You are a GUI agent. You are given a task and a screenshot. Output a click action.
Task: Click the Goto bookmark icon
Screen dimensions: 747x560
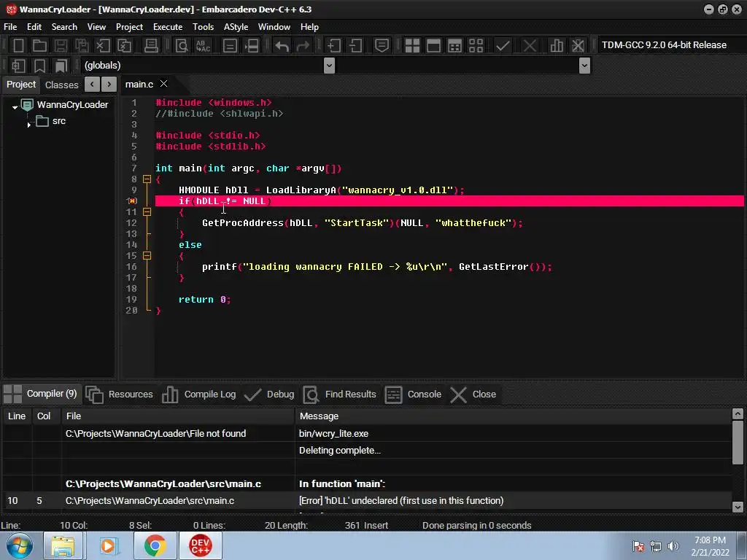(61, 66)
